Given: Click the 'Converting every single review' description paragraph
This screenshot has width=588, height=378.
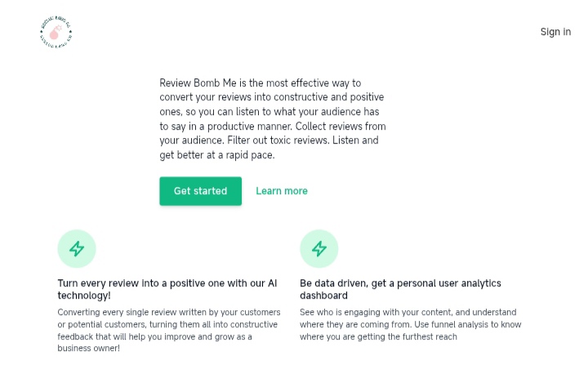Looking at the screenshot, I should pos(169,330).
